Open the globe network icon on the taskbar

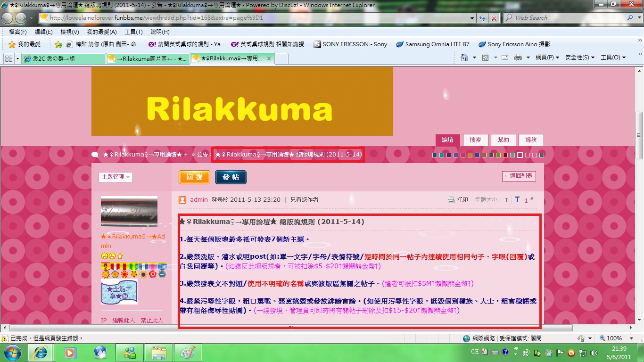100,352
